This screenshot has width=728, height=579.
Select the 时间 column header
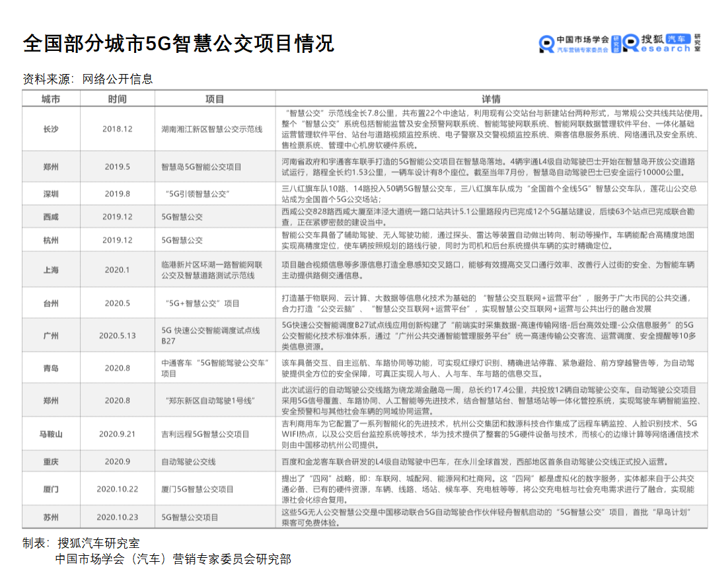pos(118,99)
